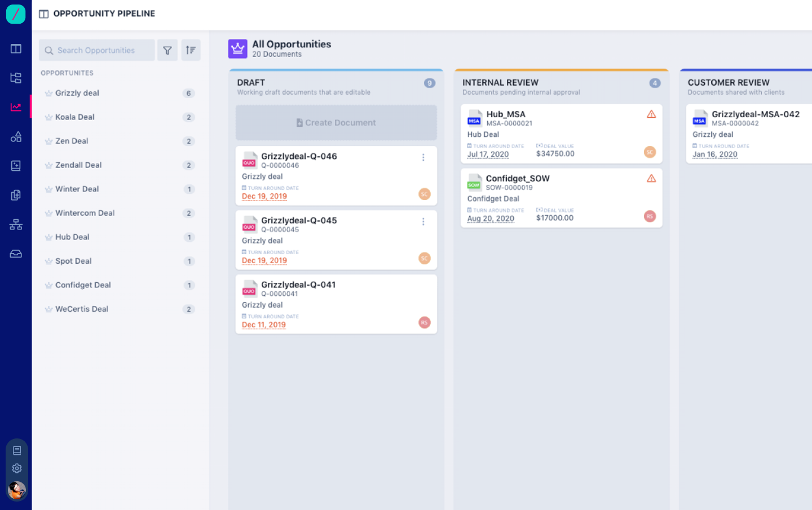Click the warning icon on Hub_MSA card
The height and width of the screenshot is (510, 812).
tap(651, 114)
